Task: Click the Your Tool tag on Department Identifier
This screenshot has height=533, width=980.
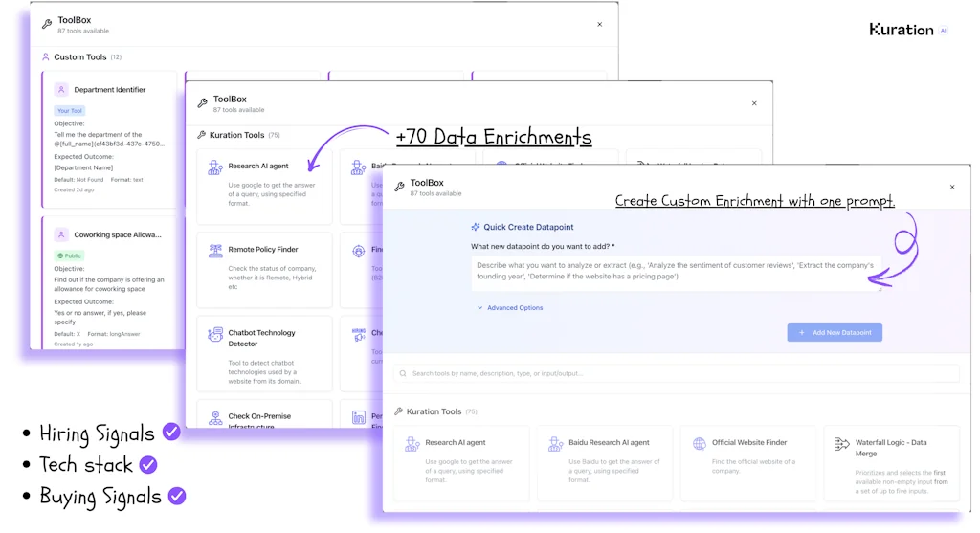Action: click(70, 111)
